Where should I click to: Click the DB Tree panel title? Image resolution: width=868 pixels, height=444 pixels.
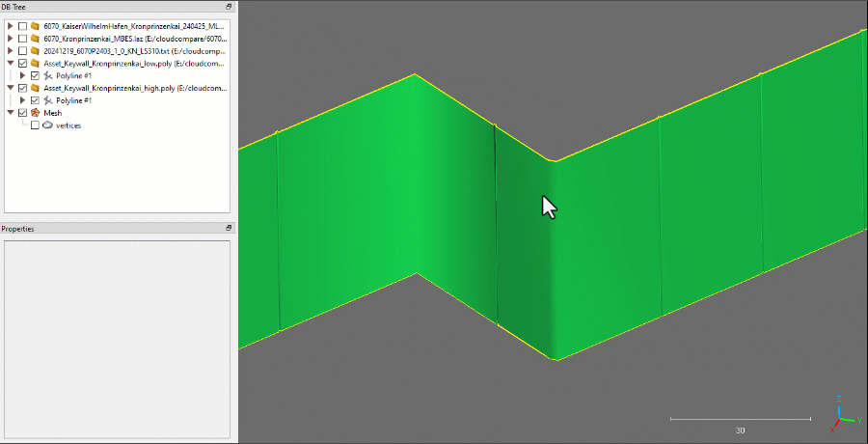point(14,7)
